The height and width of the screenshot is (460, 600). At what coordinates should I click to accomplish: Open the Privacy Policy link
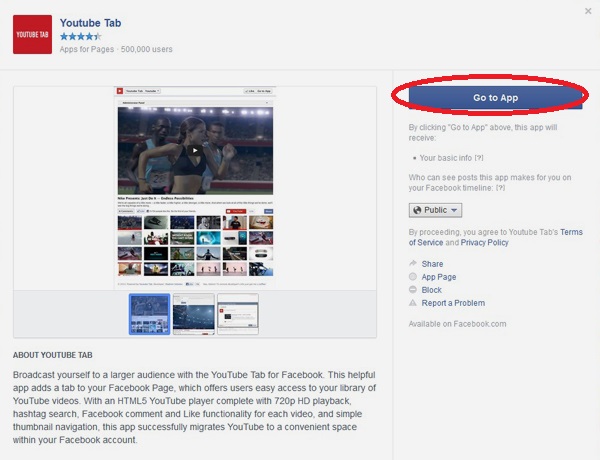[484, 243]
